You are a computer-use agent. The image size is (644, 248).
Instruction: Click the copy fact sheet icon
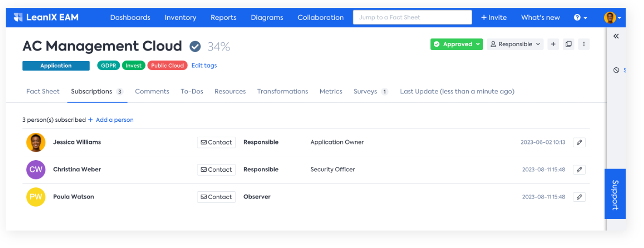click(x=568, y=44)
